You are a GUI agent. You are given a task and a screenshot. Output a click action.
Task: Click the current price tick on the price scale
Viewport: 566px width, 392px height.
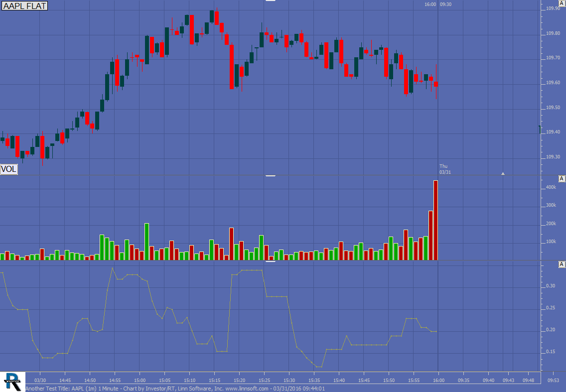click(x=540, y=130)
